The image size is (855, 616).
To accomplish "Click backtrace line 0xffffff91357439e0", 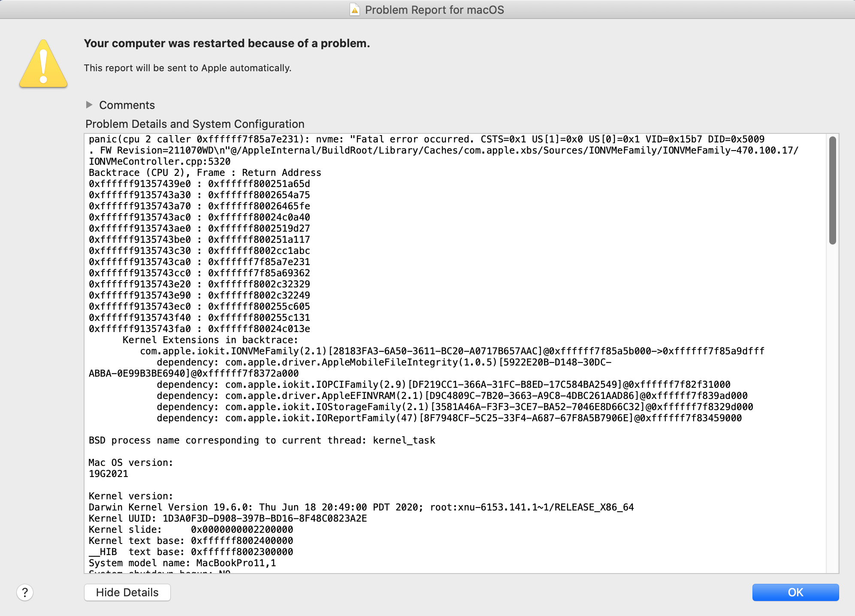I will pos(199,184).
